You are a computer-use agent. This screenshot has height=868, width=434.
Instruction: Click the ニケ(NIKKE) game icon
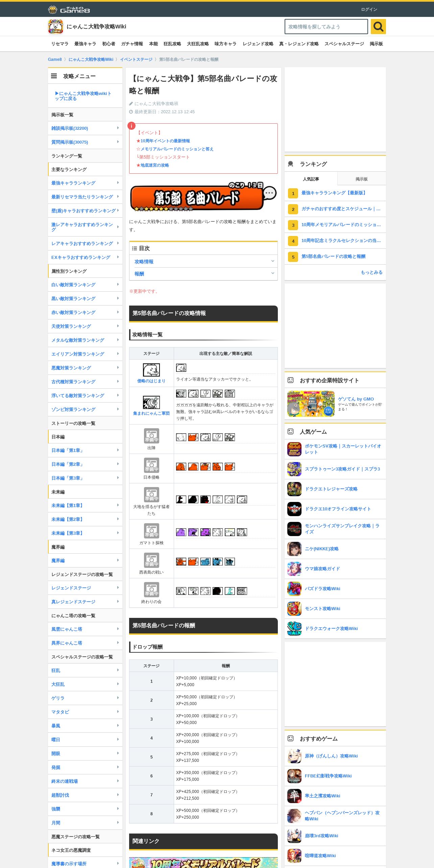[294, 549]
